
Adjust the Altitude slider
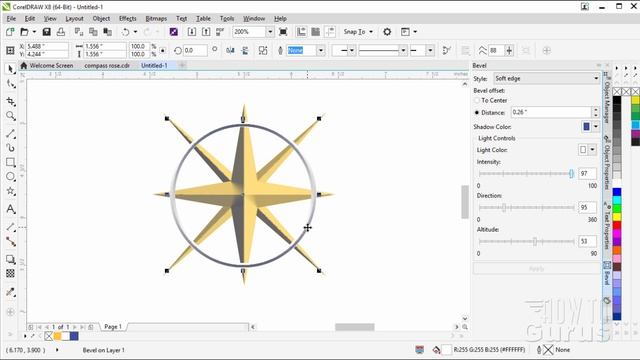[535, 242]
